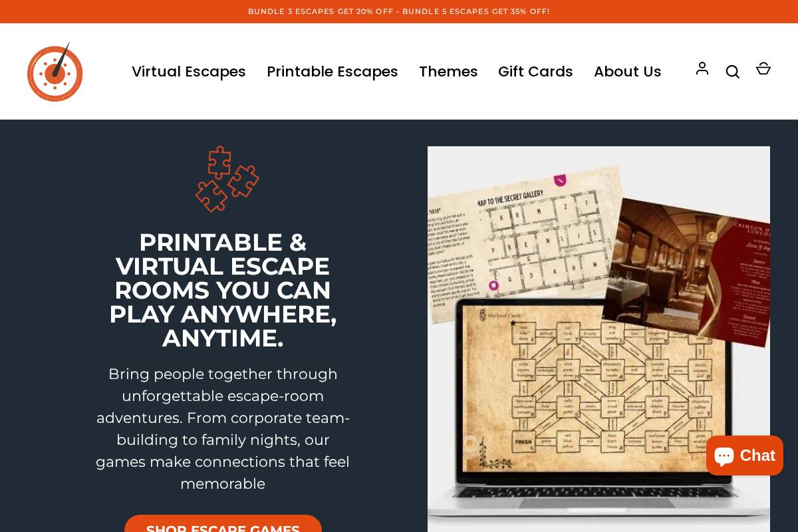798x532 pixels.
Task: Open the Shopify chat widget
Action: tap(744, 456)
